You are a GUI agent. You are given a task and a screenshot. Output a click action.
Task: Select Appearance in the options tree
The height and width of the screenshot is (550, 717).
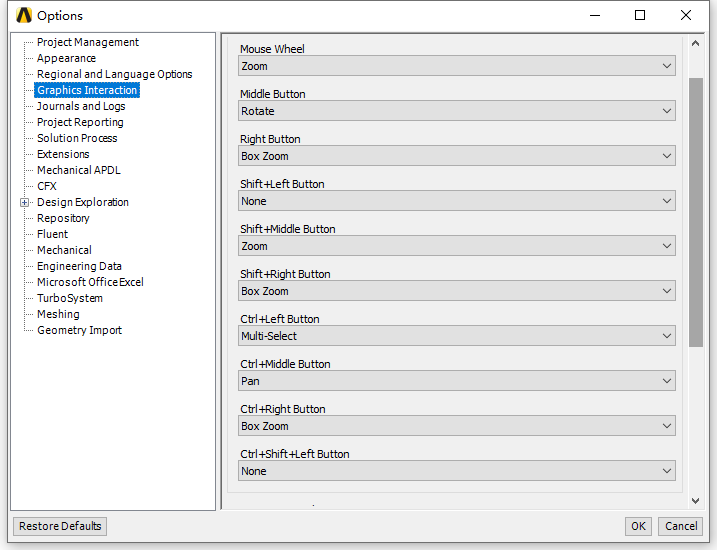click(66, 58)
